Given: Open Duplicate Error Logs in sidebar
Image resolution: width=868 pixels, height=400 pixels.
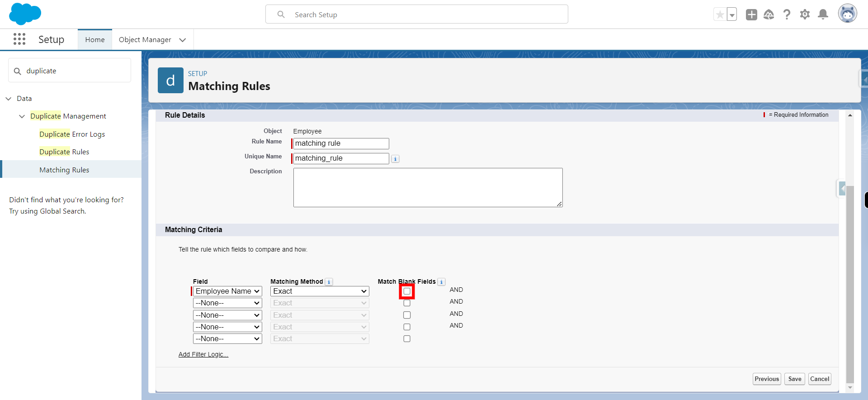Looking at the screenshot, I should click(72, 134).
